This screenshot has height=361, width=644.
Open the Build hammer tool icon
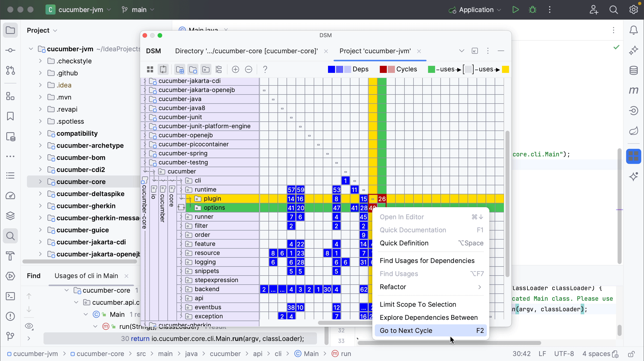click(10, 256)
